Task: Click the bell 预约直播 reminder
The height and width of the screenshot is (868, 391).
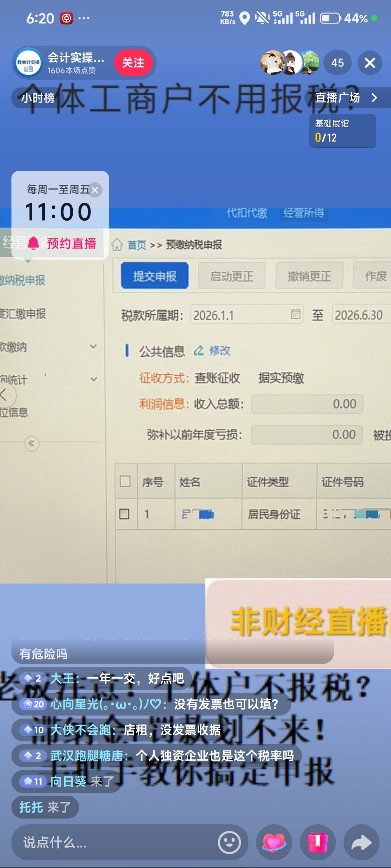Action: pyautogui.click(x=62, y=243)
